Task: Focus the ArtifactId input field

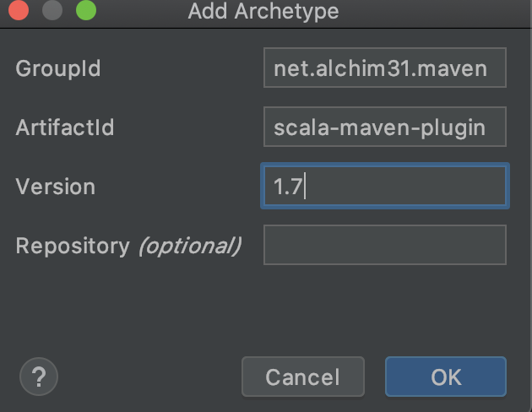Action: [x=385, y=127]
